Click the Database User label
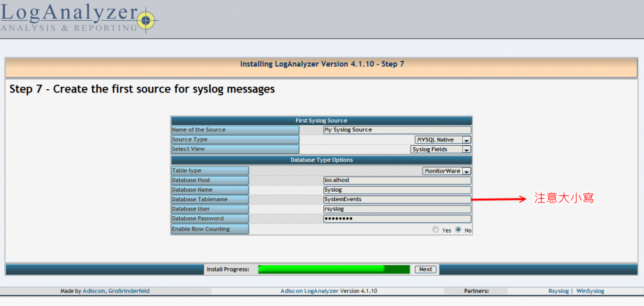The height and width of the screenshot is (306, 644). [x=210, y=209]
